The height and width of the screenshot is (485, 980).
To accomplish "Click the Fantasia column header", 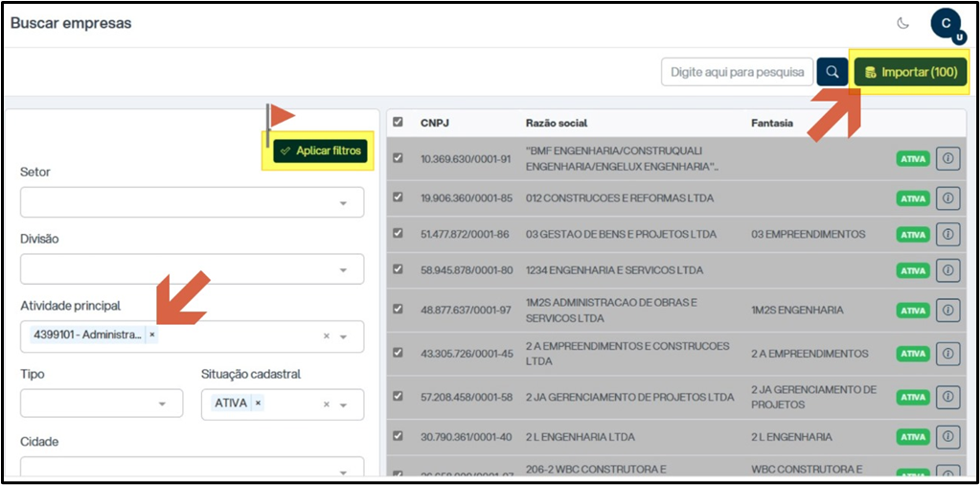I will 772,123.
